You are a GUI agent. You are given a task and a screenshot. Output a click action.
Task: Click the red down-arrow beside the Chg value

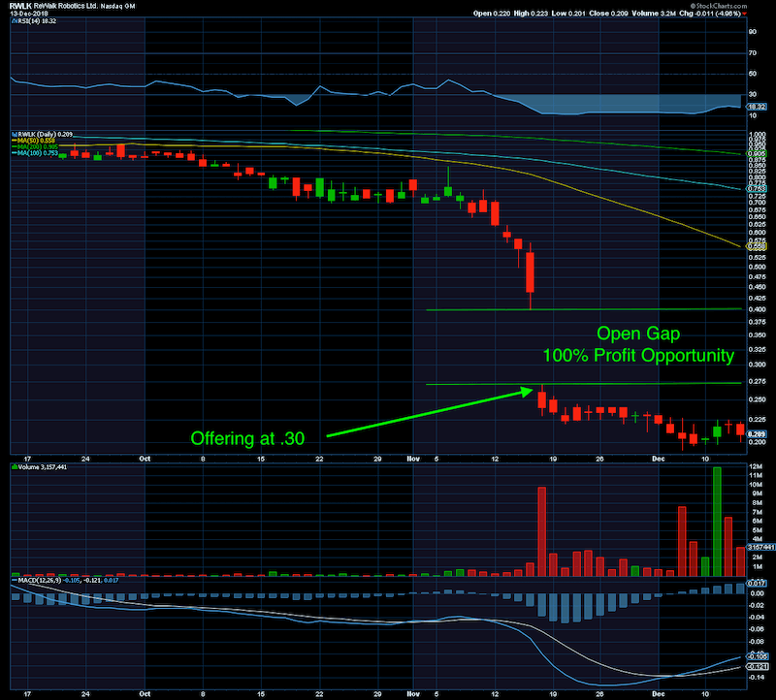[743, 14]
